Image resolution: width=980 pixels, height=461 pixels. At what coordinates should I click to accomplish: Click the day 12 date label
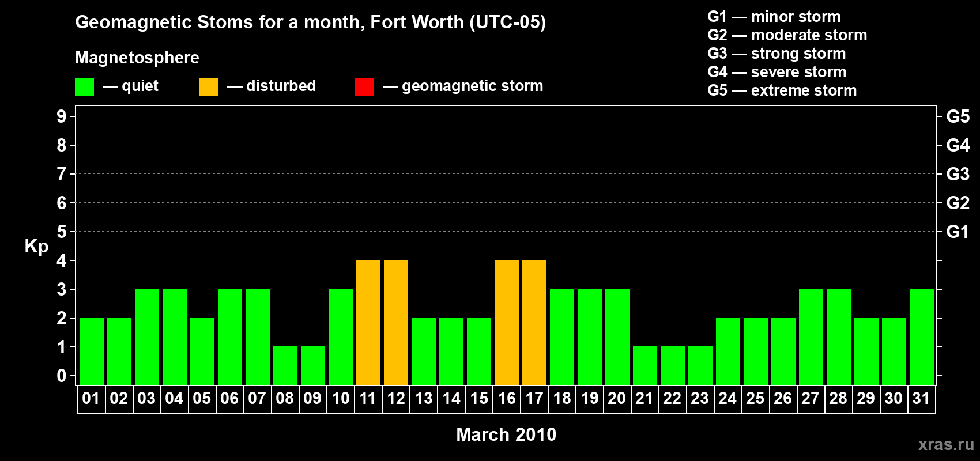pos(395,398)
